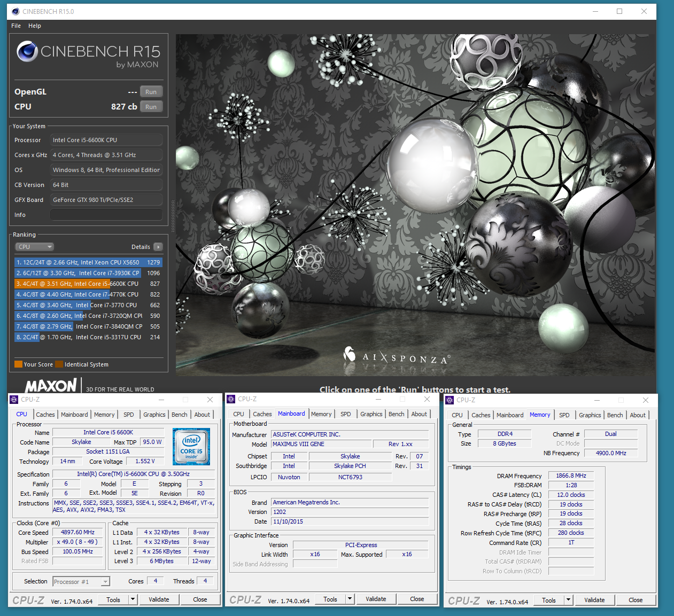Open the File menu in Cinebench

(x=16, y=26)
